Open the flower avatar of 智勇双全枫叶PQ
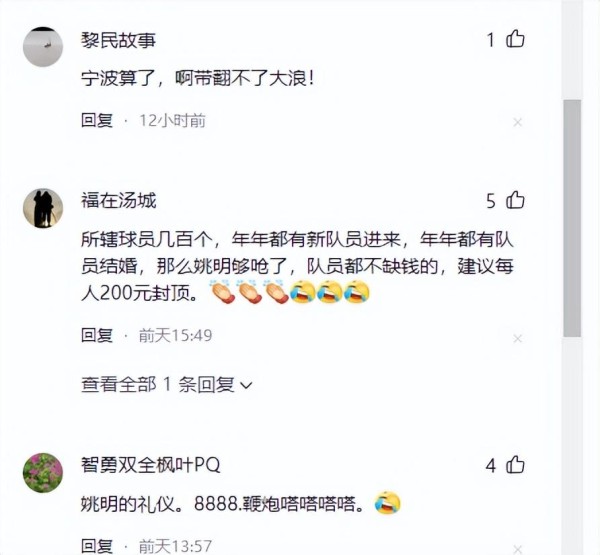Screen dimensions: 600x555 43,473
